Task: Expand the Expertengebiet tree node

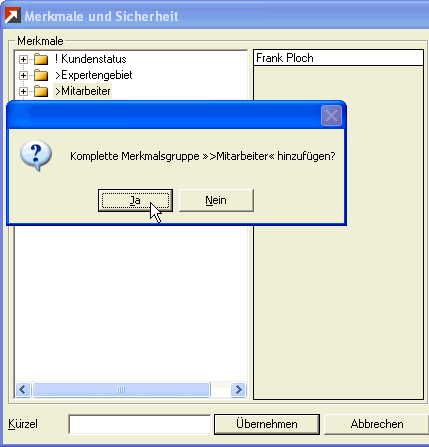Action: point(23,75)
